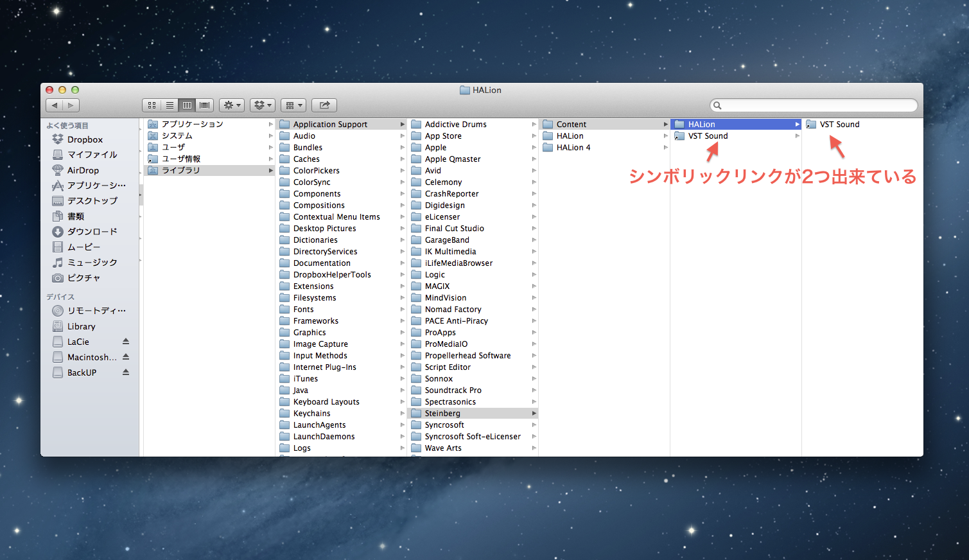
Task: Select the GarageBand folder
Action: click(473, 240)
